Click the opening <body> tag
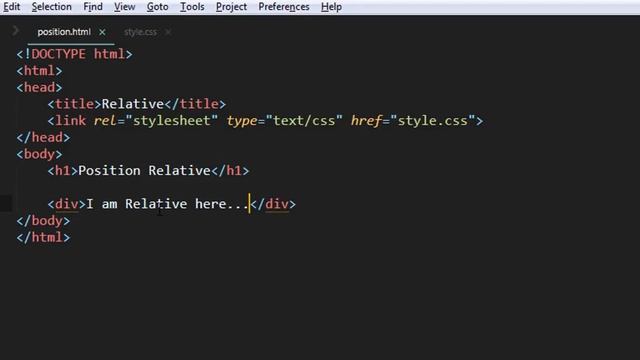Screen dimensions: 640x360 (40, 154)
